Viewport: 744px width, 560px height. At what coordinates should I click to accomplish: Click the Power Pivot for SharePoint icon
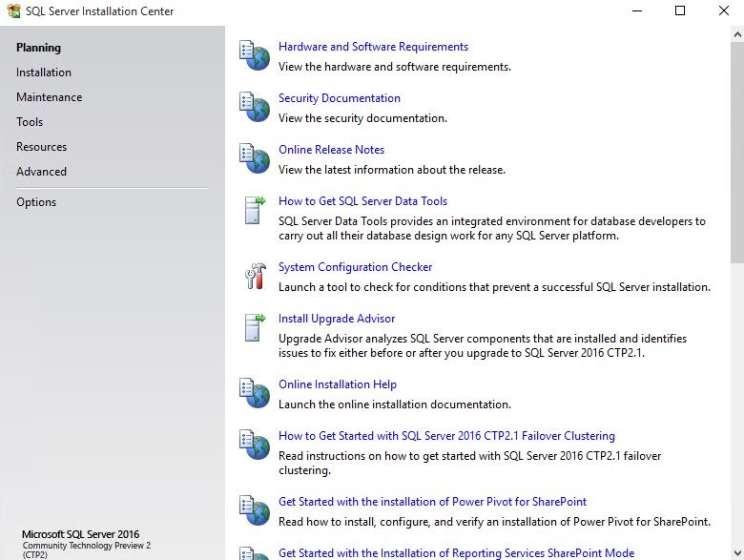click(255, 510)
